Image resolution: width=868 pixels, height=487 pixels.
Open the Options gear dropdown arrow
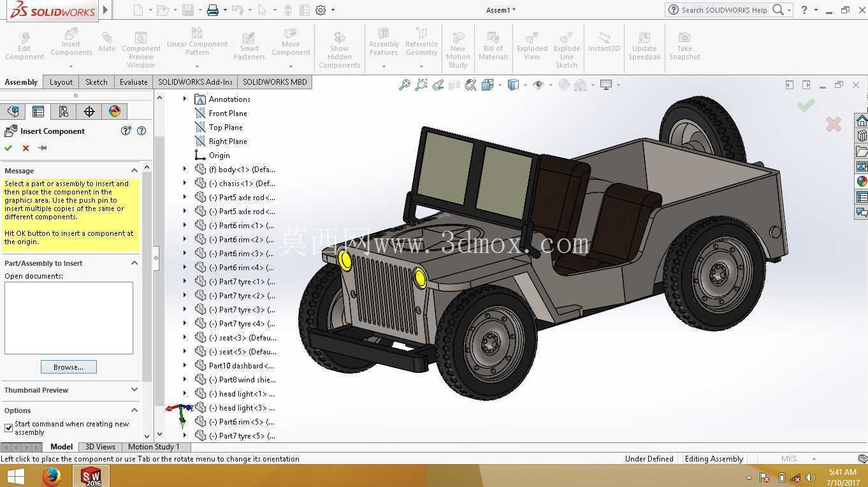[333, 10]
